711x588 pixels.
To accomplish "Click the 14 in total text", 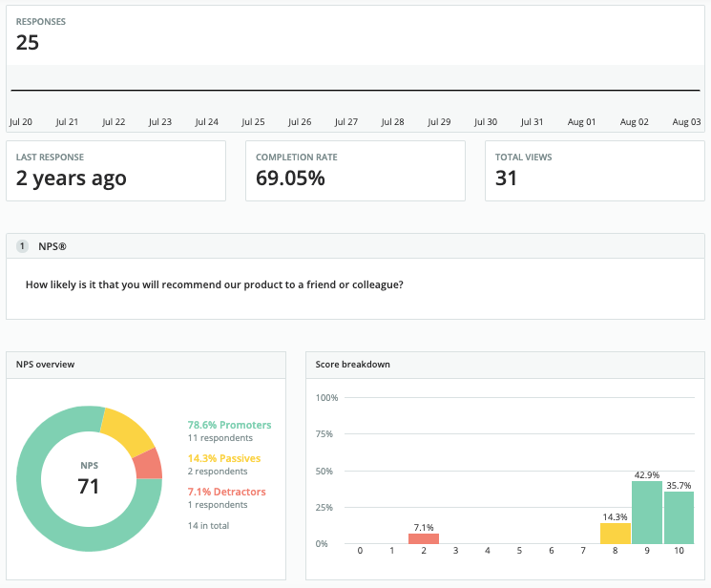I will [209, 525].
